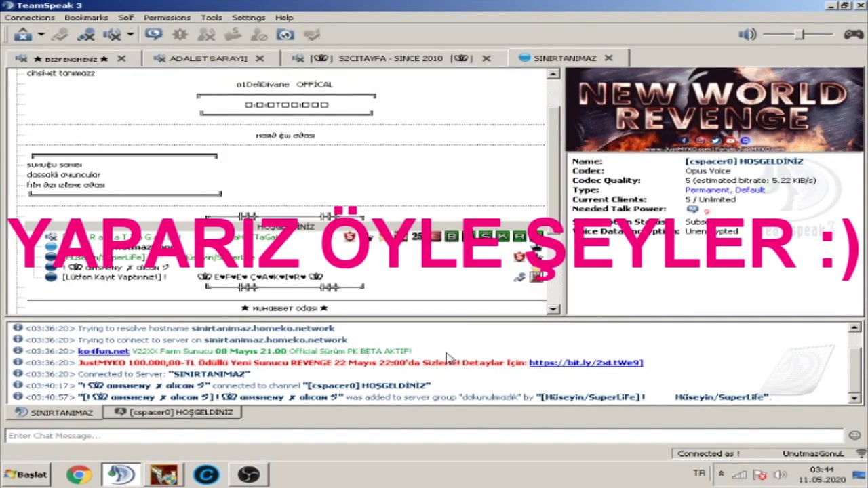
Task: Click the greyed-out checkmark toolbar icon
Action: click(x=311, y=35)
